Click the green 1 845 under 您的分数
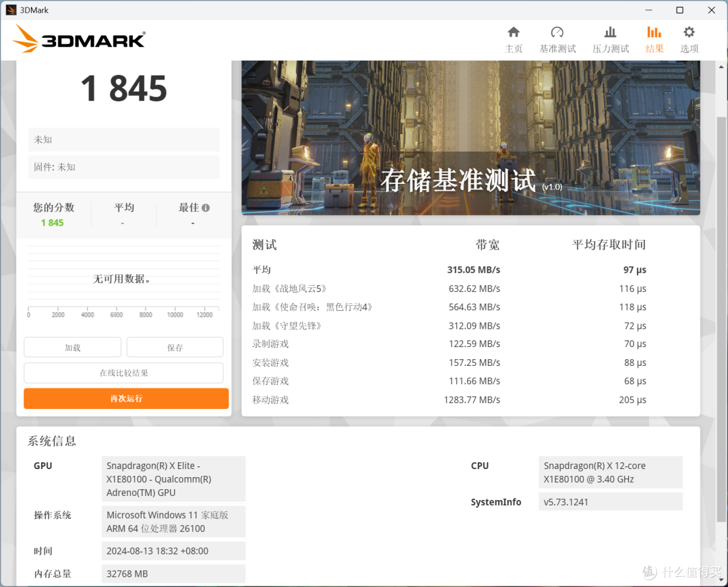The height and width of the screenshot is (587, 728). click(x=52, y=222)
